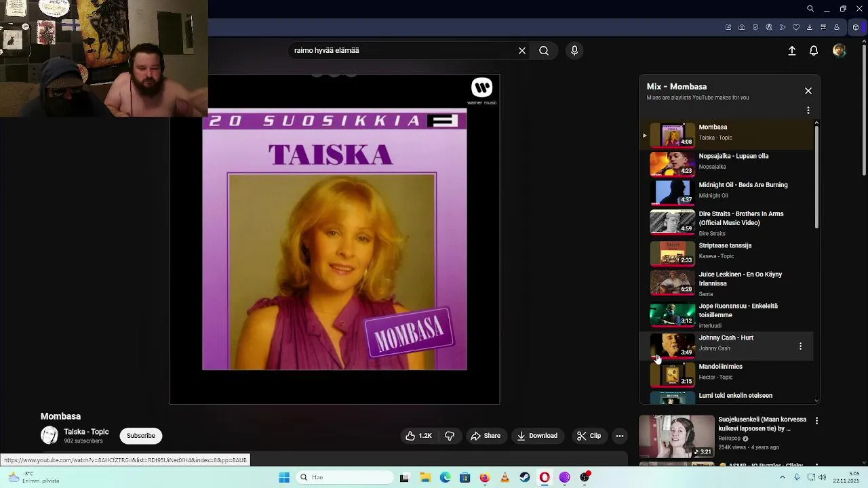
Task: Open Mix playlist options three-dot menu
Action: [x=808, y=110]
